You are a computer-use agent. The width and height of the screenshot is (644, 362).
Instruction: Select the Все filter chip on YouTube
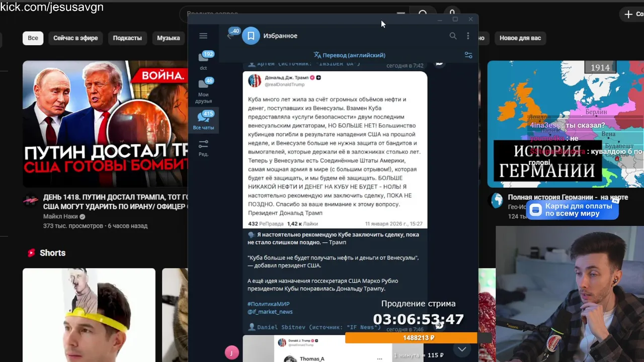tap(33, 38)
